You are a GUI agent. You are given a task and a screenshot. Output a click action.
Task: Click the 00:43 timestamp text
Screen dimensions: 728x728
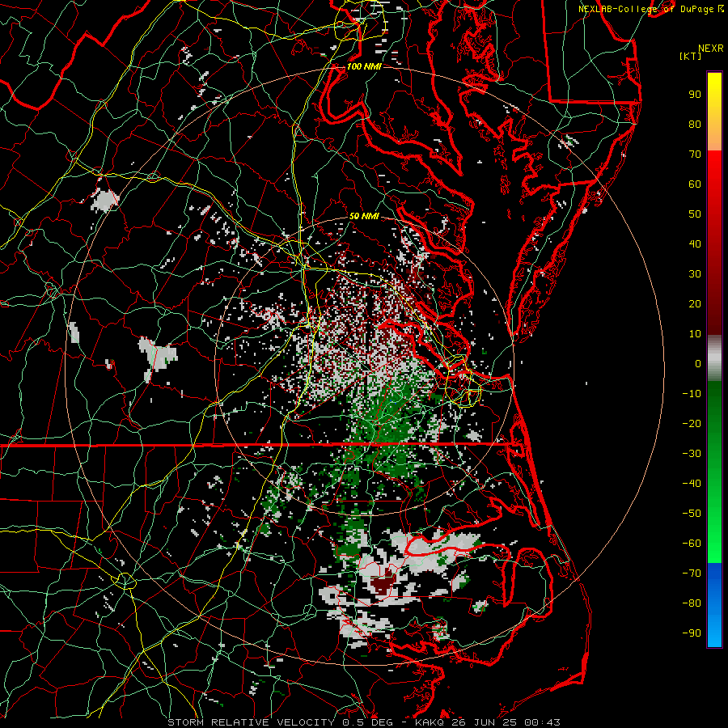(543, 722)
